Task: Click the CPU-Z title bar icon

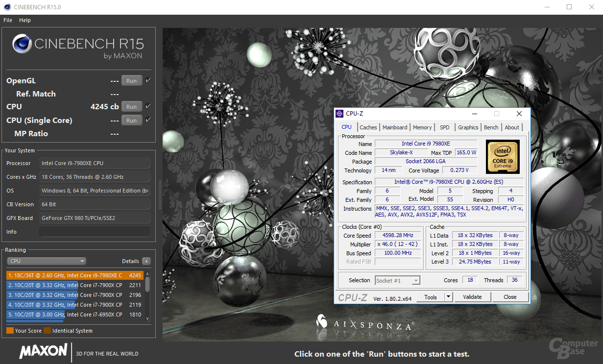Action: click(x=339, y=114)
